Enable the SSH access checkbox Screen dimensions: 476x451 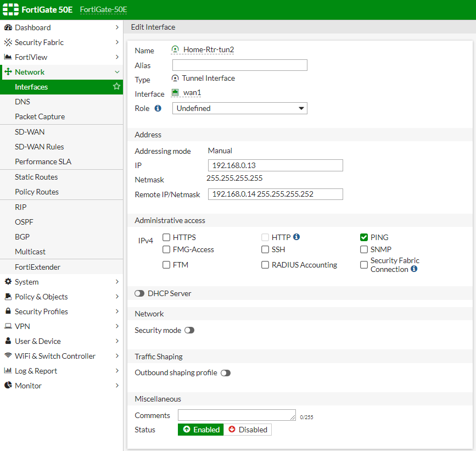[x=265, y=249]
